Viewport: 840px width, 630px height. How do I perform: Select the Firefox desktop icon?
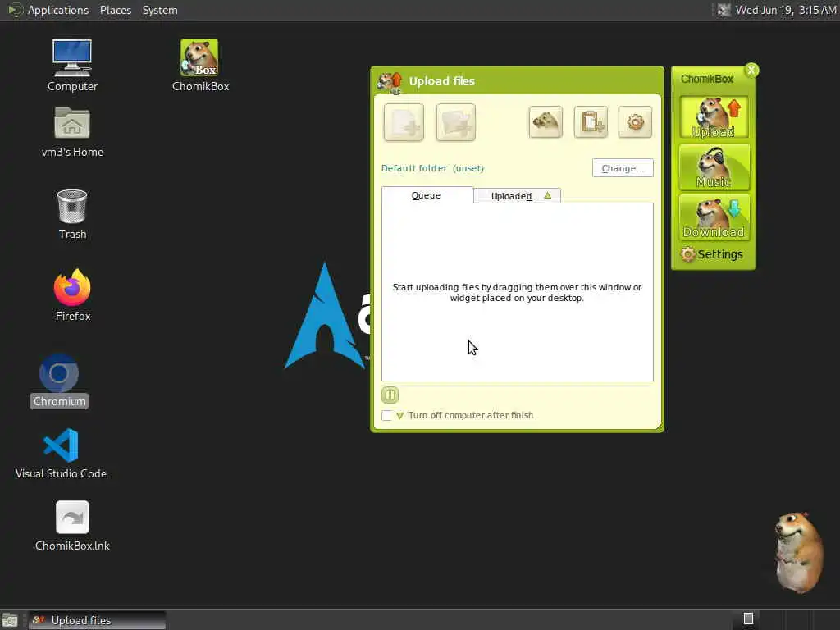pyautogui.click(x=72, y=295)
